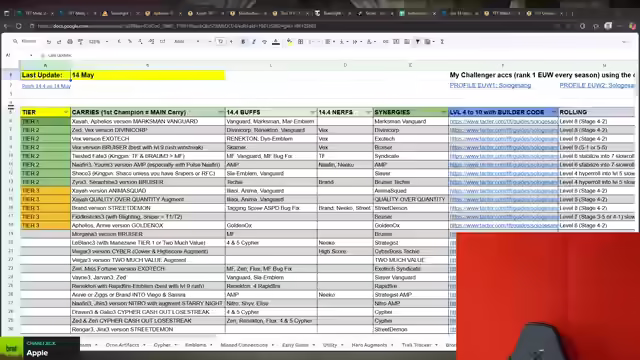Toggle strikethrough formatting
Viewport: 640px width, 360px height.
tap(264, 42)
